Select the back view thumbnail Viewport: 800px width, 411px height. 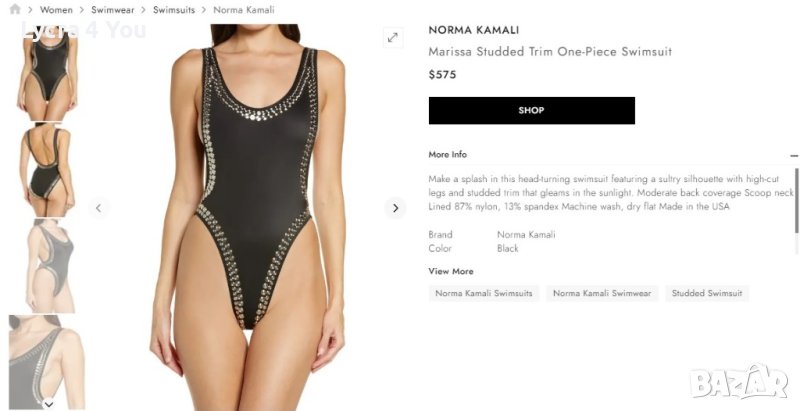point(47,170)
